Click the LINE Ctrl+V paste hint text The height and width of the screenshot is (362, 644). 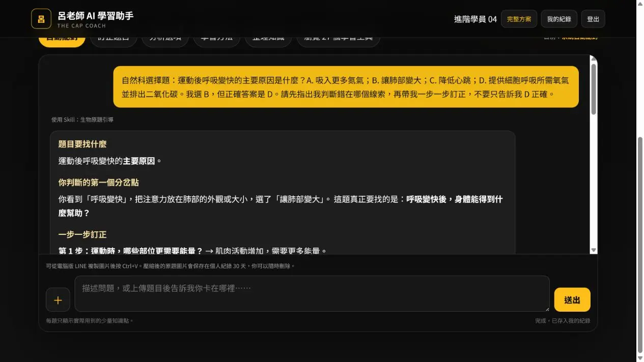170,266
